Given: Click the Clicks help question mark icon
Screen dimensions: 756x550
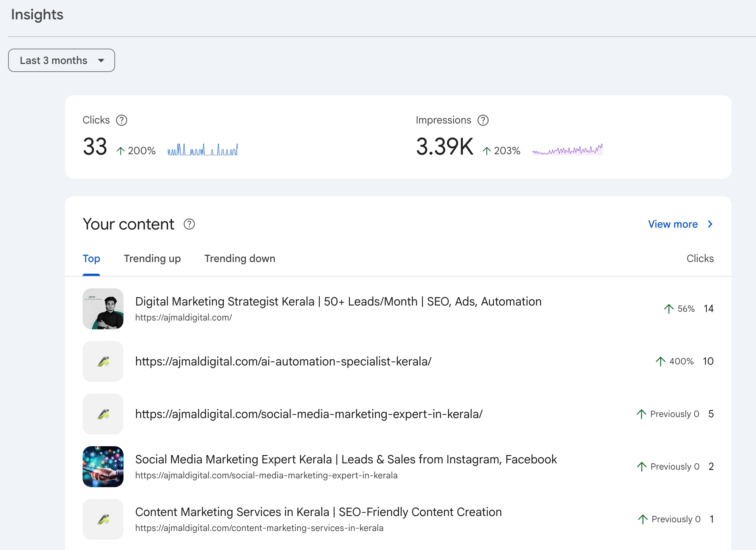Looking at the screenshot, I should pos(121,120).
